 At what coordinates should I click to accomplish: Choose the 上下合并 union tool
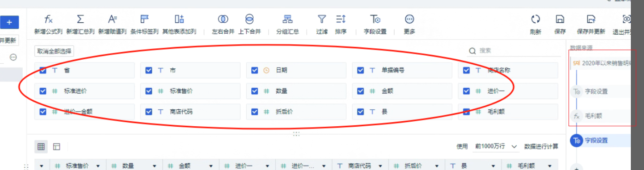tap(250, 24)
